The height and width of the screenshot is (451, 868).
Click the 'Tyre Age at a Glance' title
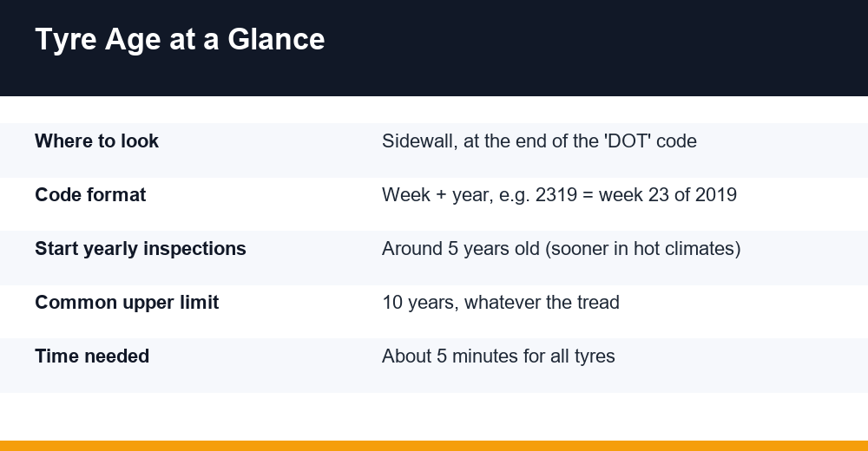click(180, 40)
